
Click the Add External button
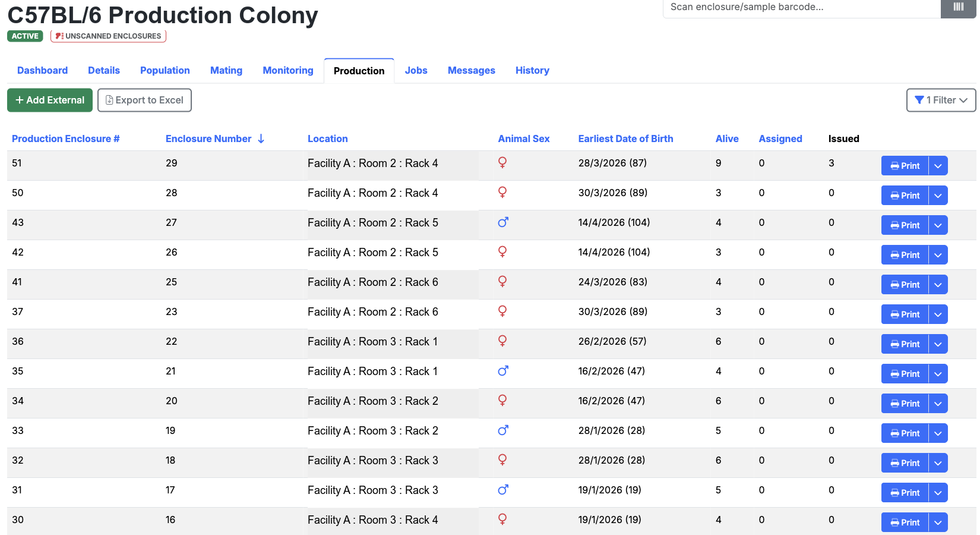(x=50, y=100)
